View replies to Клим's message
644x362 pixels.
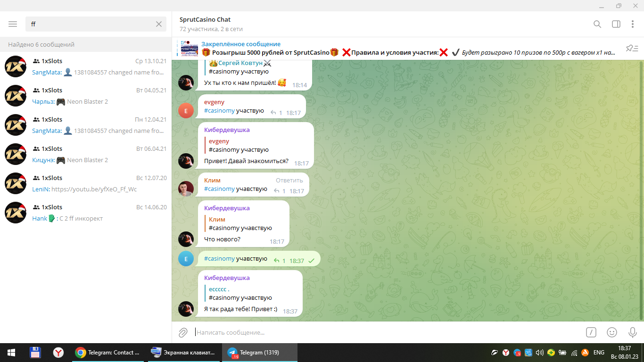280,191
